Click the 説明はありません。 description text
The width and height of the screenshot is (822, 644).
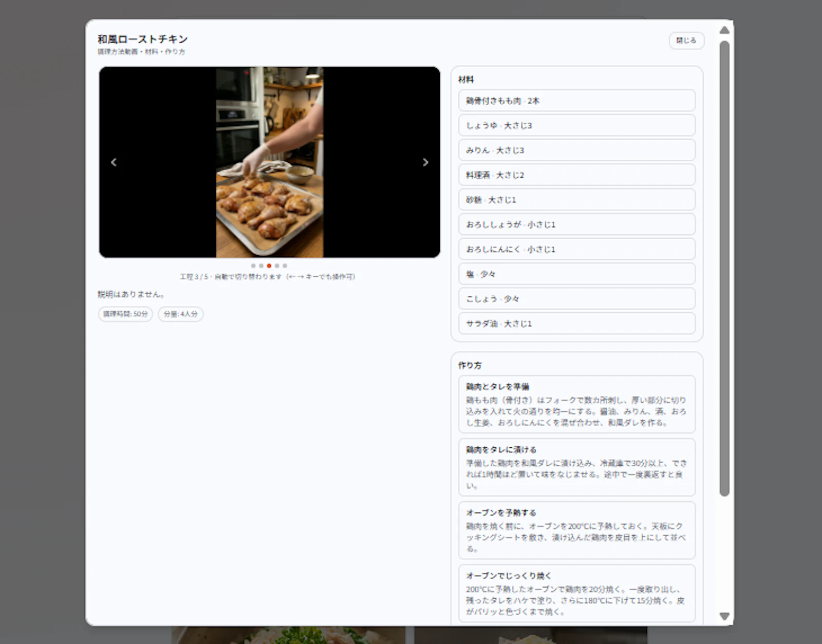131,294
